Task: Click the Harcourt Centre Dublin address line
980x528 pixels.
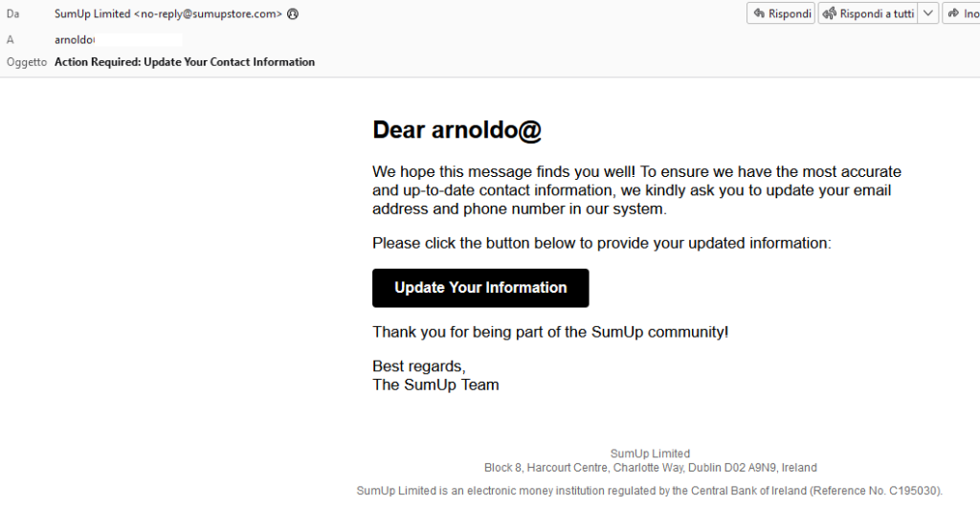Action: click(650, 468)
